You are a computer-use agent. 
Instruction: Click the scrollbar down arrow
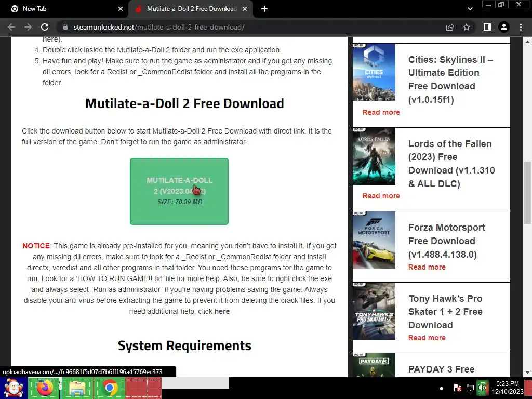[527, 373]
